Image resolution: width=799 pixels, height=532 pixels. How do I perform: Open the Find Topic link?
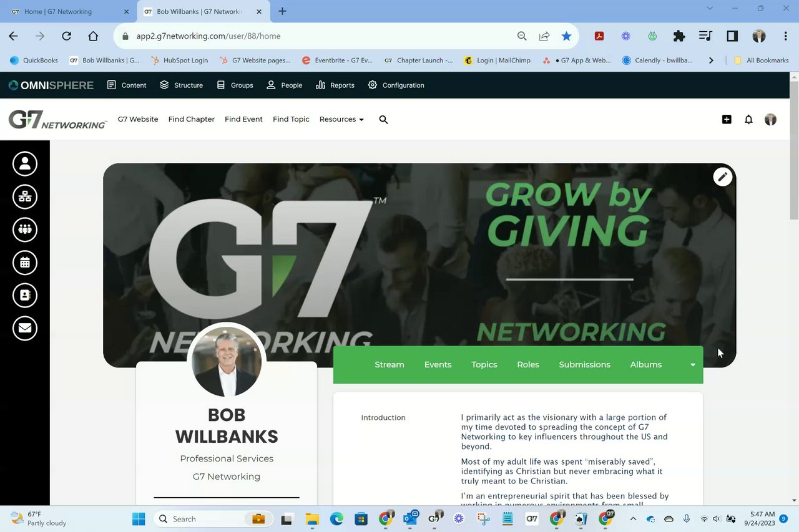point(291,119)
